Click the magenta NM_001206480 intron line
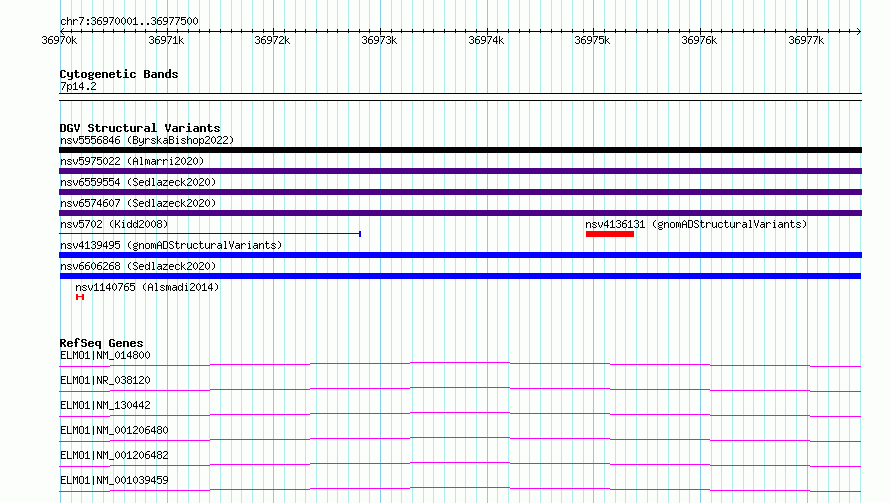 click(x=460, y=439)
